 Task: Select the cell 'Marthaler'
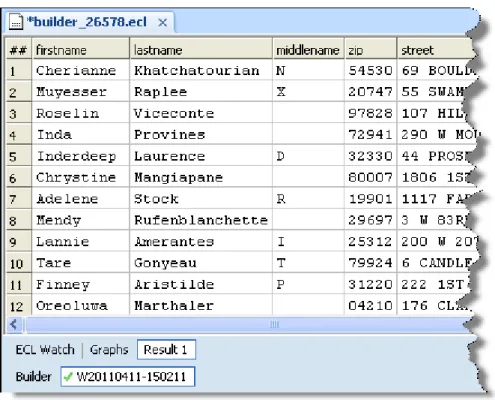(x=201, y=305)
